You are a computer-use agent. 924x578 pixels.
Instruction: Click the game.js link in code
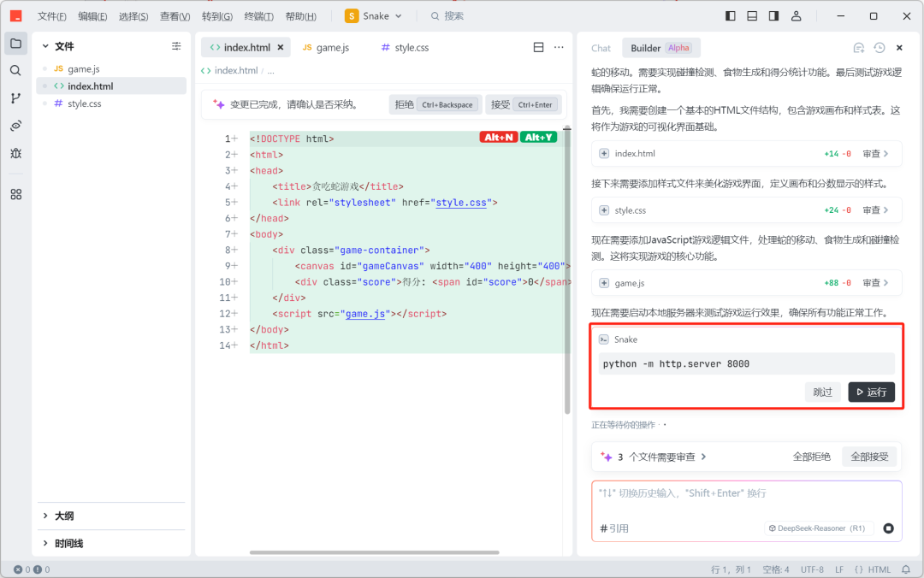[x=364, y=314]
